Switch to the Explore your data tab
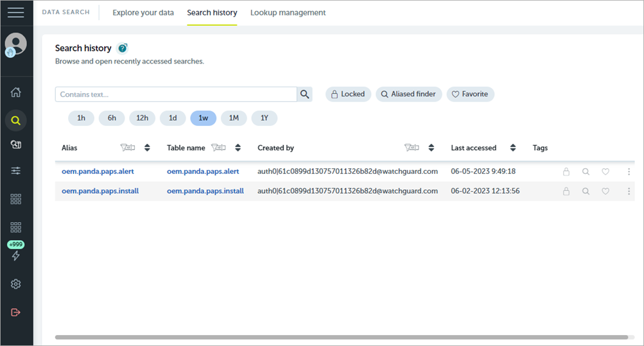This screenshot has width=644, height=346. 143,13
